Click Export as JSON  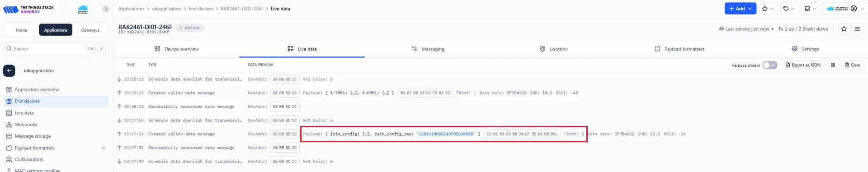[x=803, y=65]
